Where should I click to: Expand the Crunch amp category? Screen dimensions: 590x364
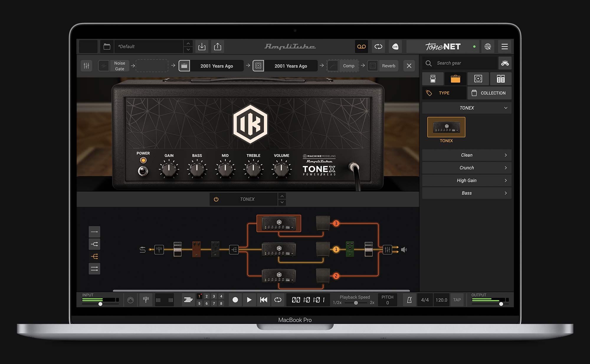(467, 168)
